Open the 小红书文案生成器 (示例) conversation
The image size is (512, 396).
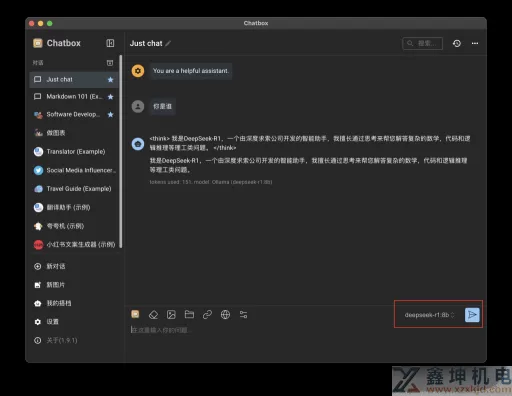coord(74,244)
